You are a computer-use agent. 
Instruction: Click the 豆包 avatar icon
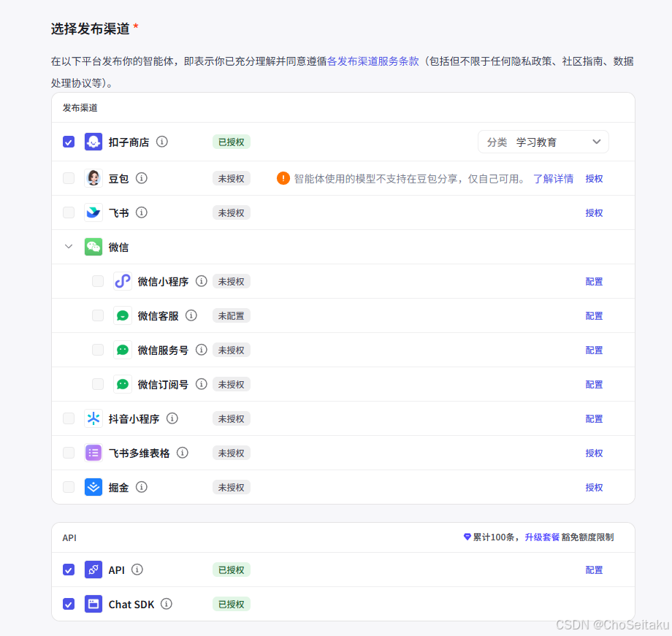pyautogui.click(x=93, y=178)
